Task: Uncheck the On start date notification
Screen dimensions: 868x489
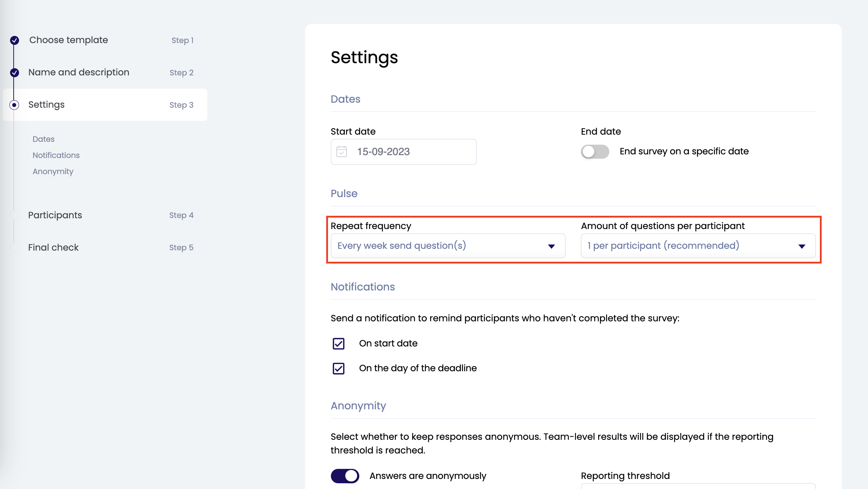Action: coord(338,344)
